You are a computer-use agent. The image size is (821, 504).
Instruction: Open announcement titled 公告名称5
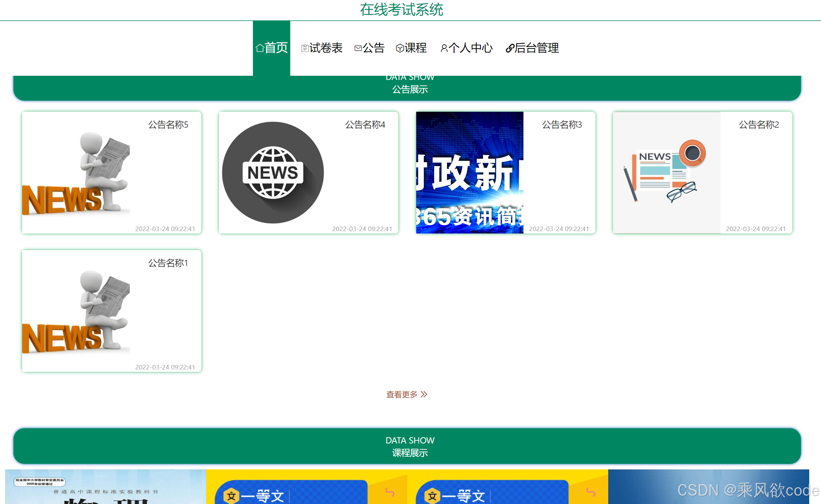[x=168, y=125]
